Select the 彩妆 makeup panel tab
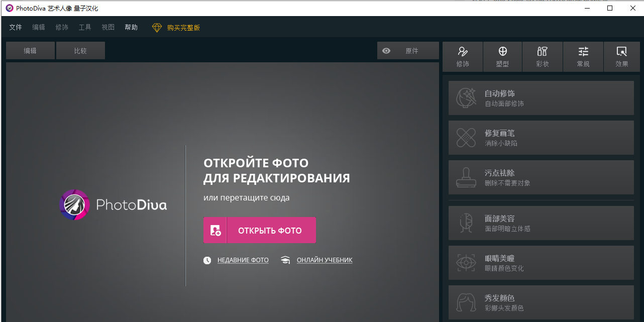Viewport: 644px width, 322px height. (543, 57)
